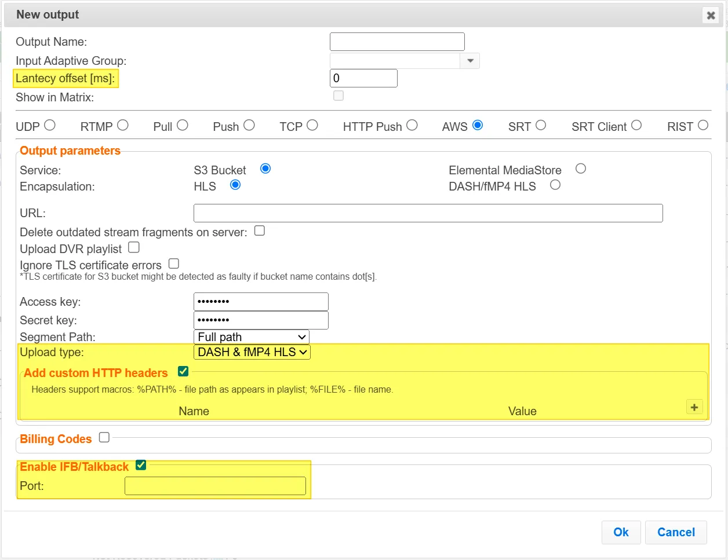The height and width of the screenshot is (560, 728).
Task: Click the Cancel button
Action: pyautogui.click(x=676, y=532)
